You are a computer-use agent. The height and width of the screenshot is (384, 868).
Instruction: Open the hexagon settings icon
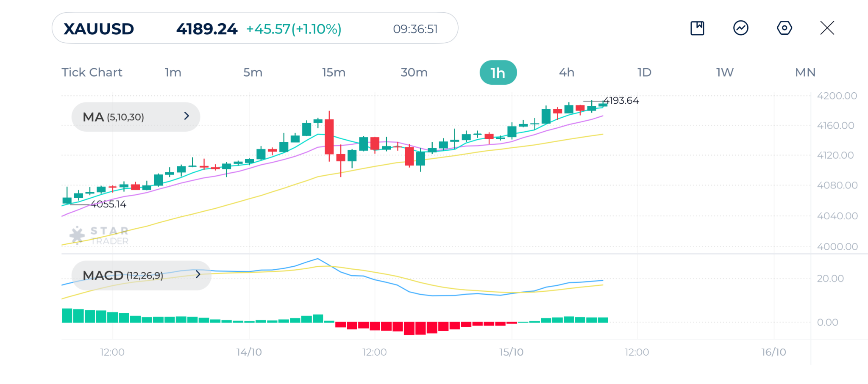[x=784, y=28]
